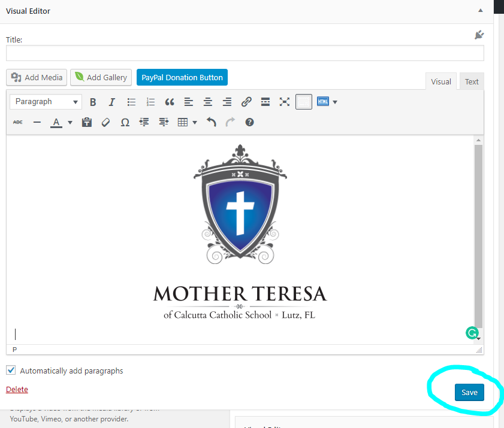Apply italic formatting

pos(111,102)
